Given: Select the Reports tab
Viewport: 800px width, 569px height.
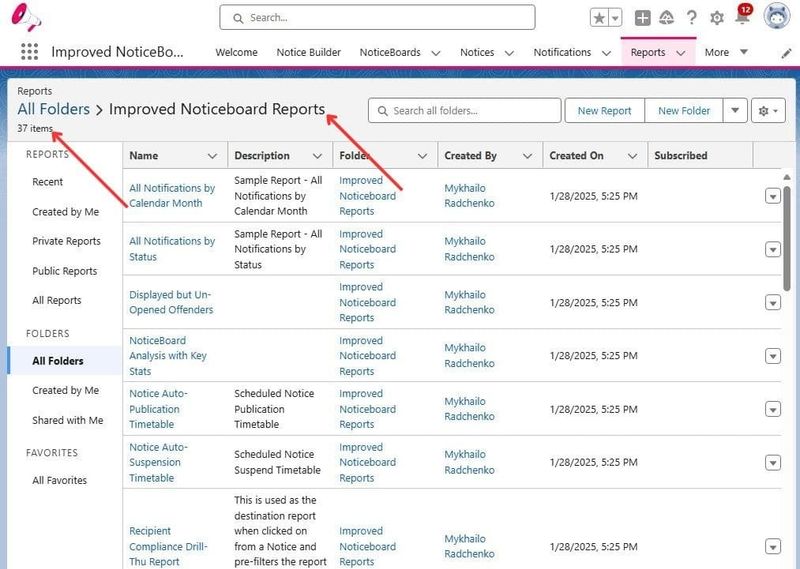Looking at the screenshot, I should point(648,53).
